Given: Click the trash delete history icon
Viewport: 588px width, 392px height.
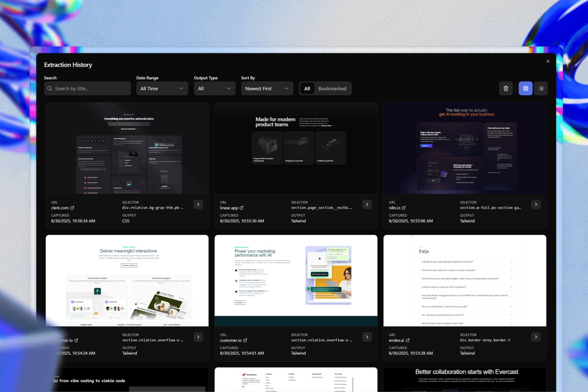Looking at the screenshot, I should pyautogui.click(x=506, y=89).
